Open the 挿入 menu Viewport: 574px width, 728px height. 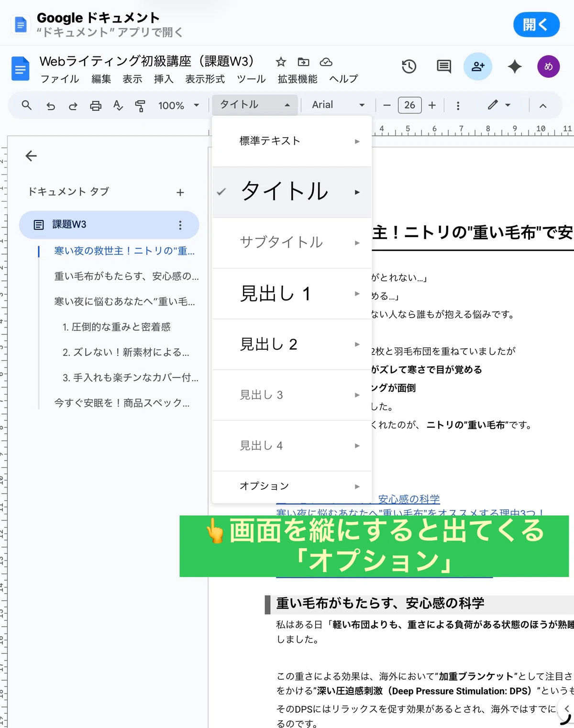[x=164, y=79]
